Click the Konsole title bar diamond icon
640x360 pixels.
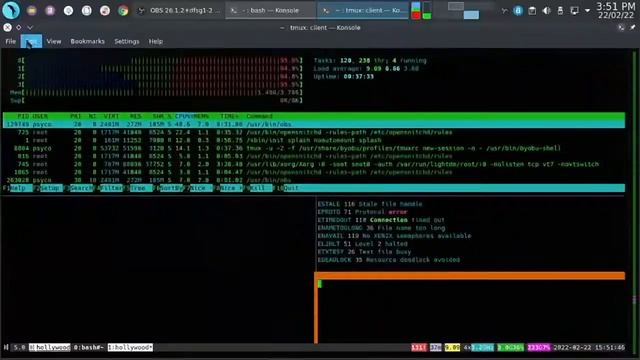tap(19, 27)
